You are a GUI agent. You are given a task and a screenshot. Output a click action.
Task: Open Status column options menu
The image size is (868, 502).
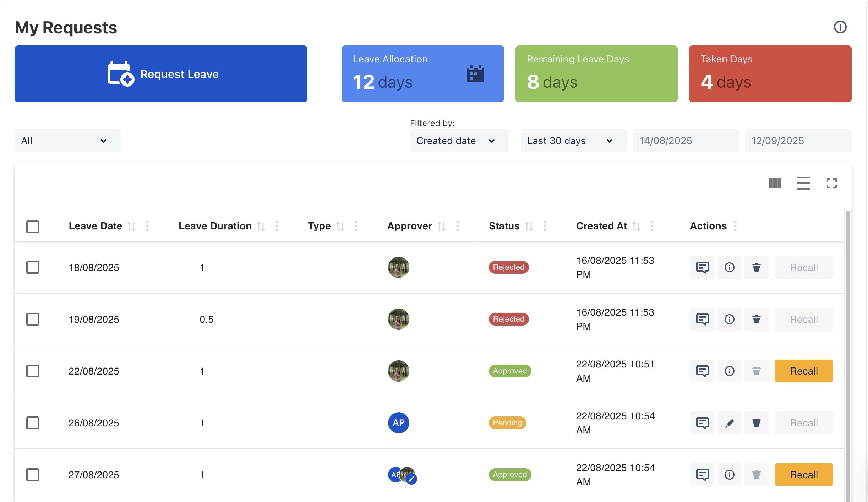[545, 226]
